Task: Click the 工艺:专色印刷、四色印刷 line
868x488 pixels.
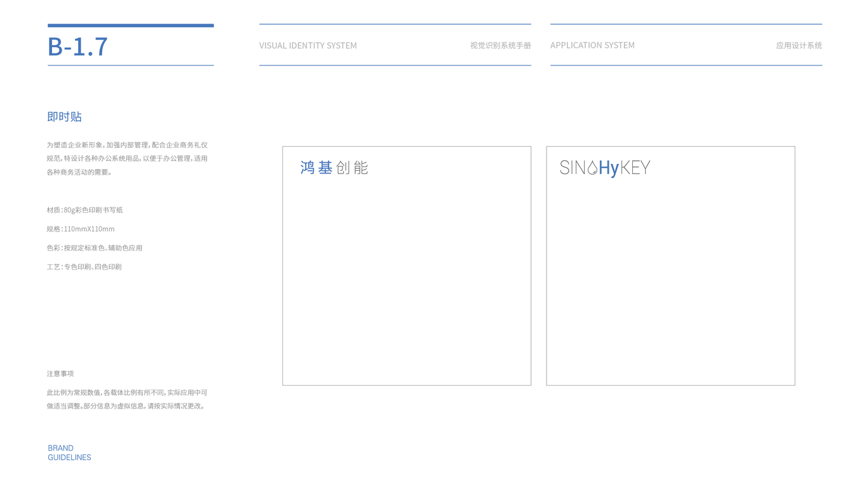Action: pyautogui.click(x=84, y=267)
